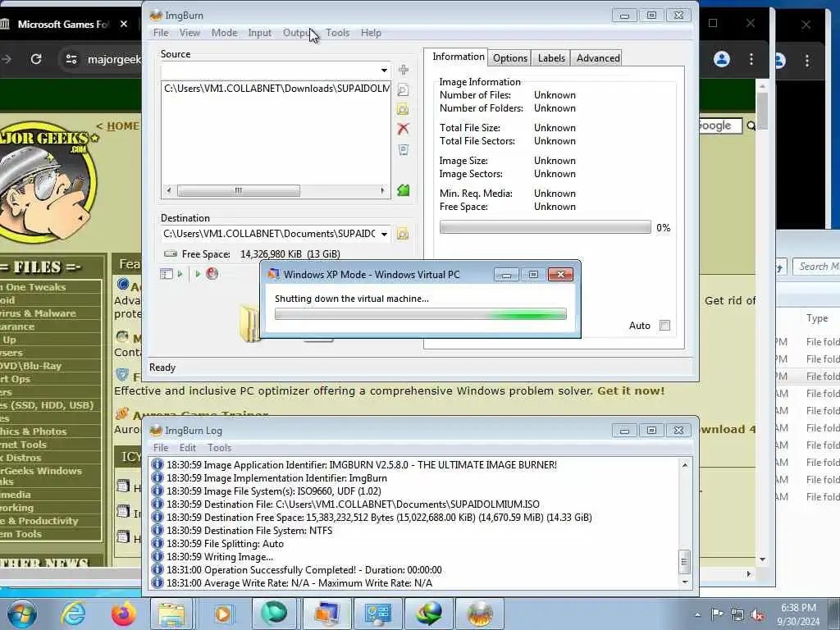Click the green folder icon beside source list
The height and width of the screenshot is (630, 840).
pos(404,190)
